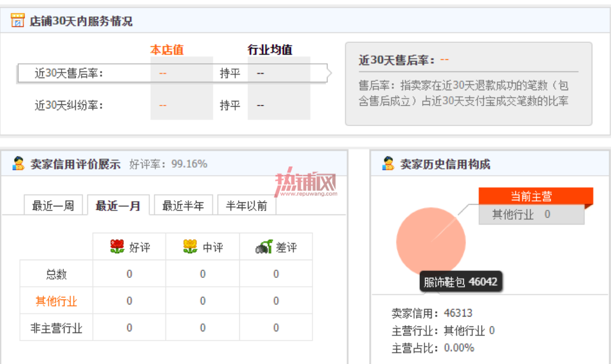
Task: Click the orange 其他行业 row link
Action: point(56,301)
